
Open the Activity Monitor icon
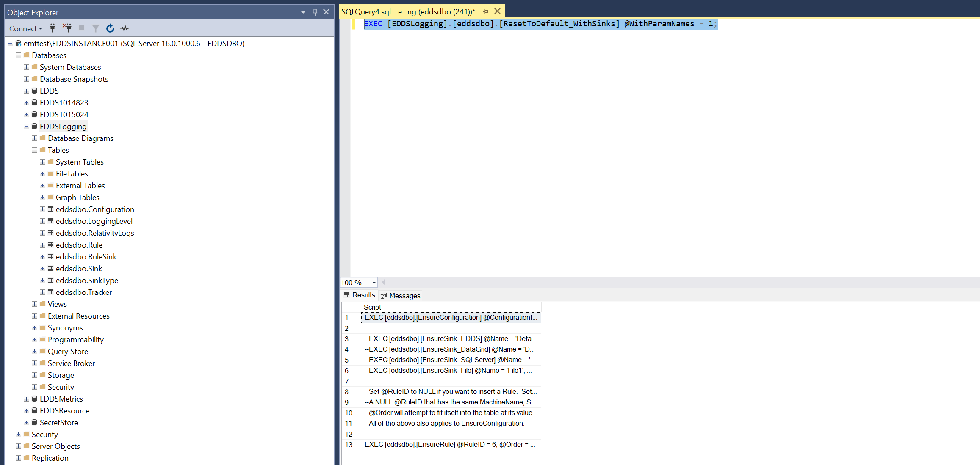[x=125, y=28]
